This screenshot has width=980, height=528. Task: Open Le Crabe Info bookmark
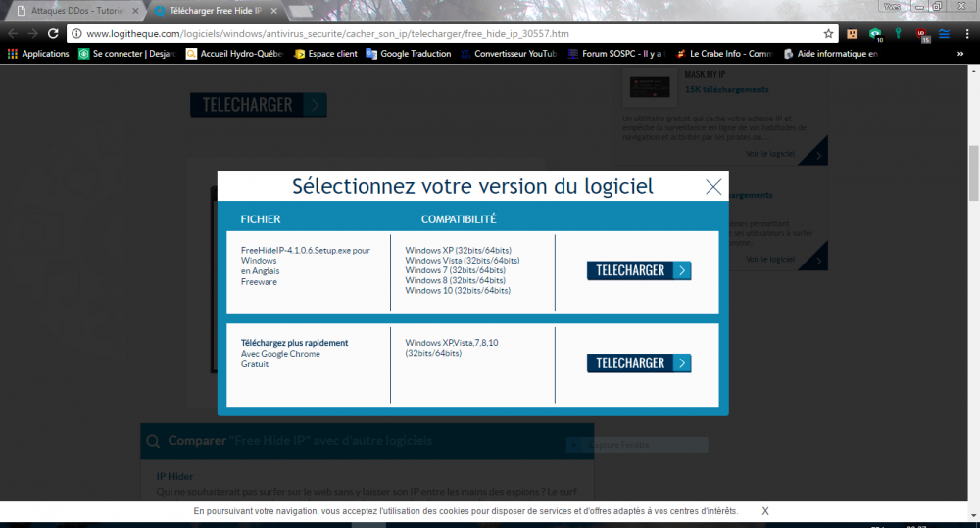point(724,54)
